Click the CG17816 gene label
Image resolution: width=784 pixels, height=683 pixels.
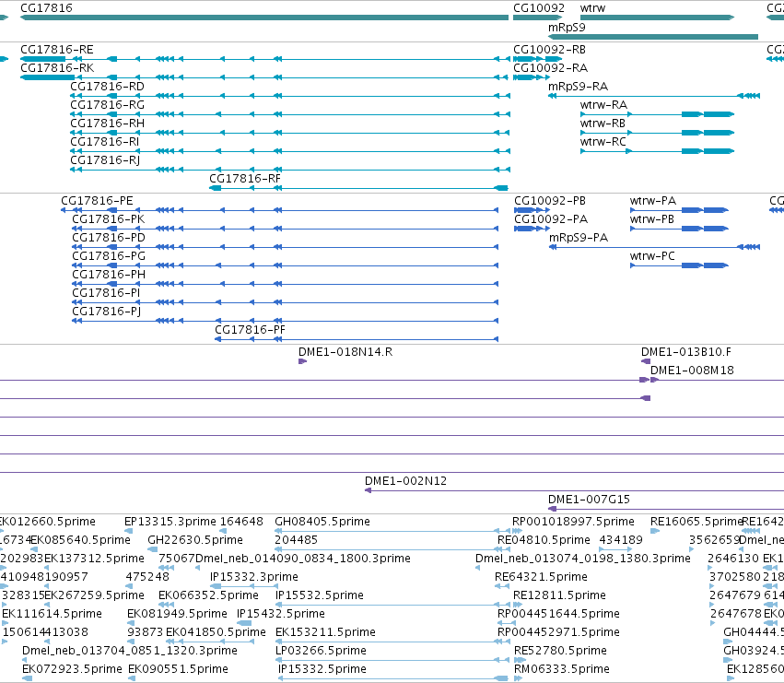pos(46,8)
